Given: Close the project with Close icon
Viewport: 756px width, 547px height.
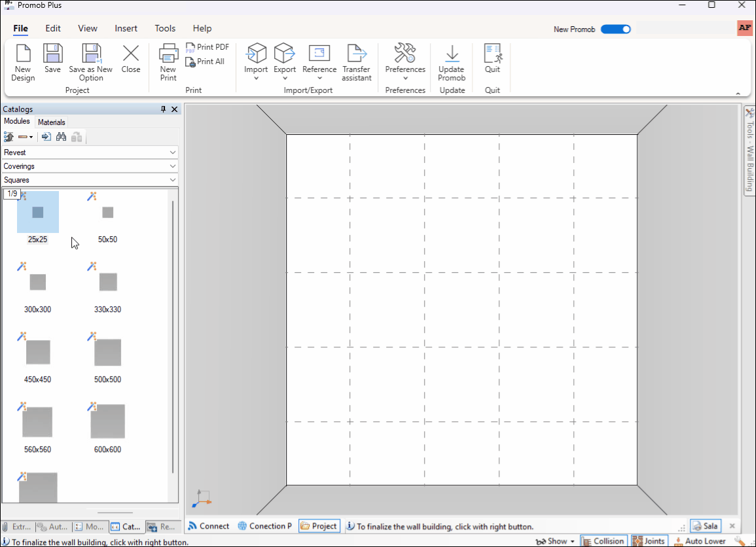Looking at the screenshot, I should (x=131, y=58).
